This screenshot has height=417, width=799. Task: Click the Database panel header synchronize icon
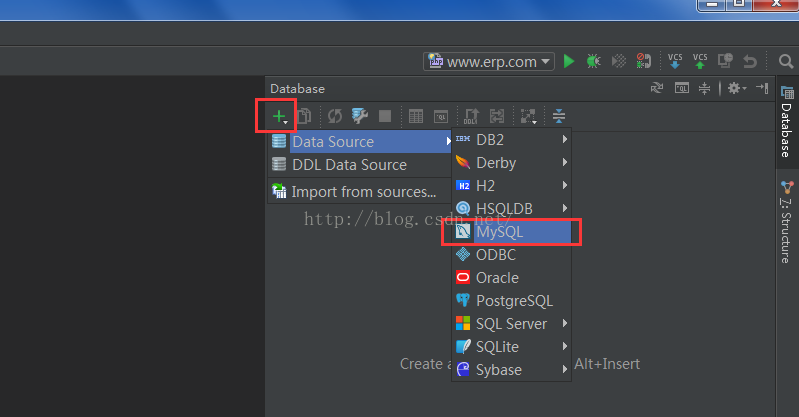(x=657, y=88)
